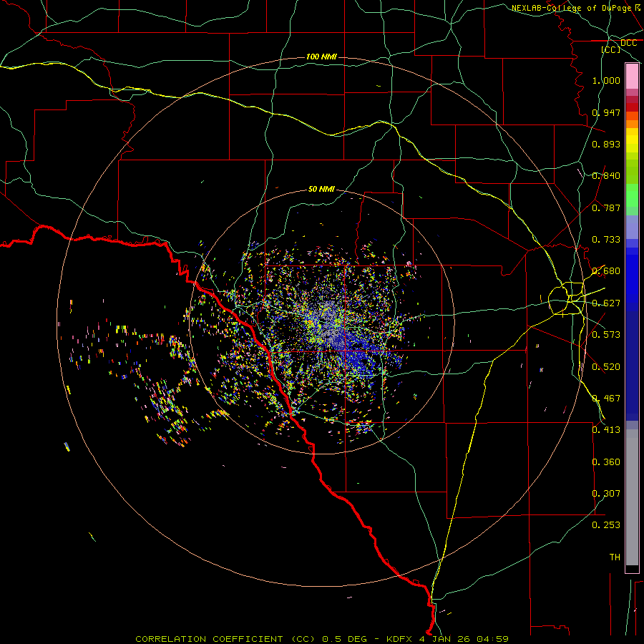This screenshot has width=644, height=644.
Task: Click the 100 NMI range ring label
Action: [x=321, y=57]
